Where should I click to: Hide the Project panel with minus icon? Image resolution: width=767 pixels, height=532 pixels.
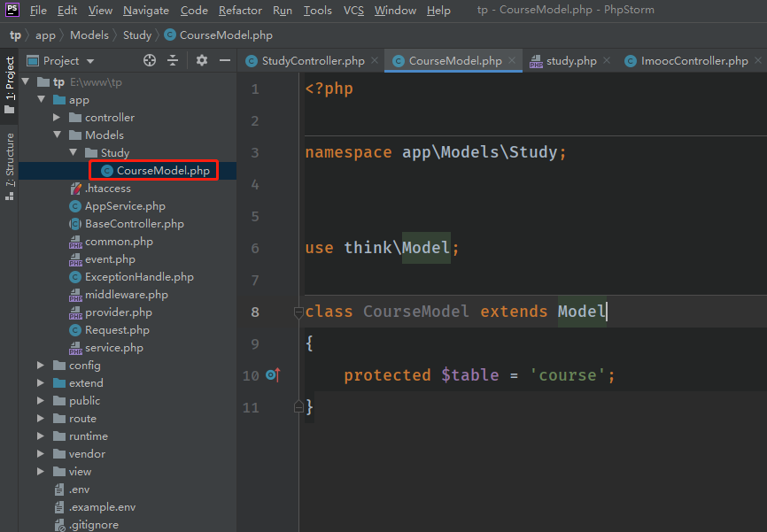tap(225, 60)
